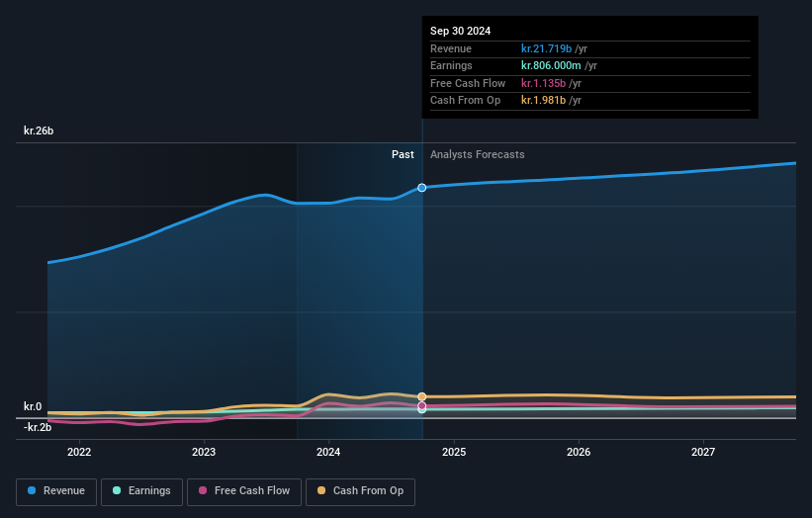The height and width of the screenshot is (518, 812).
Task: Click the kr.0 y-axis label
Action: point(33,406)
